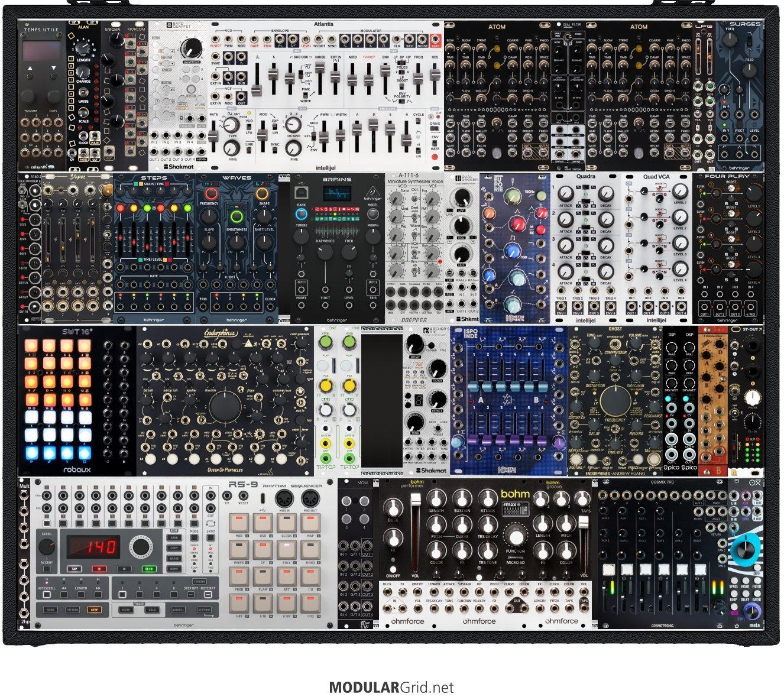Push the MODEL button on Brains
The image size is (784, 700).
coord(372,213)
